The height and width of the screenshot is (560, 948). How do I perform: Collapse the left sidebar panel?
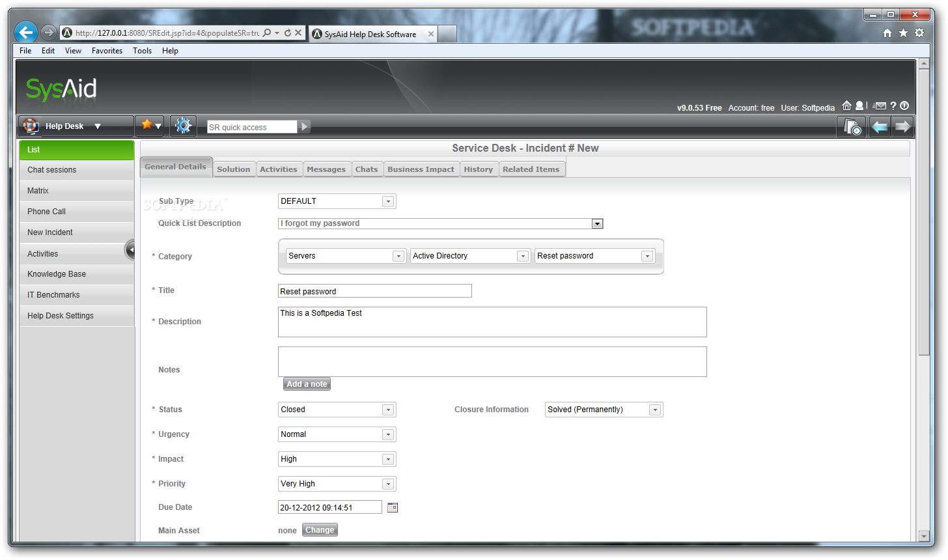[130, 250]
